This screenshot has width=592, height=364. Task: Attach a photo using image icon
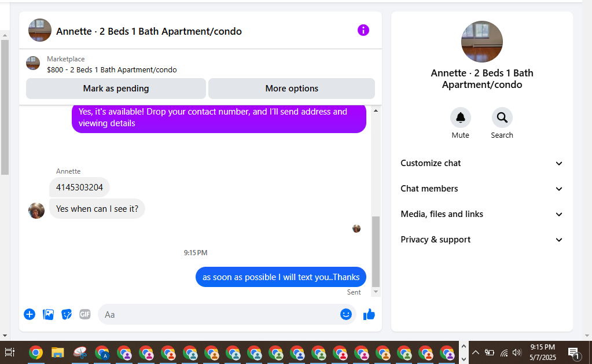tap(49, 314)
